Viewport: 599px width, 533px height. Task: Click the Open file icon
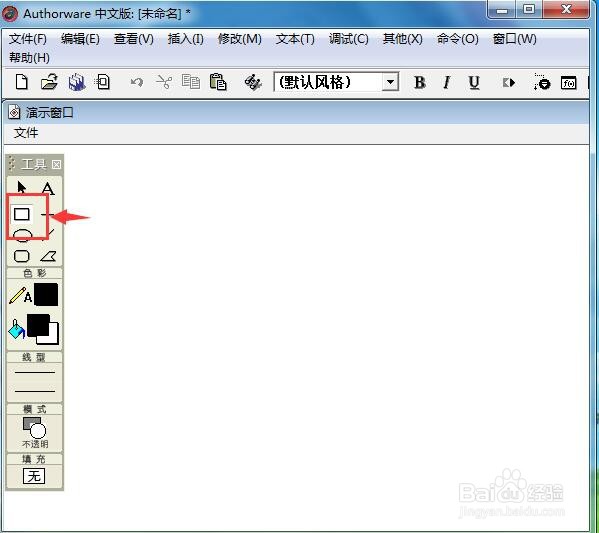(x=49, y=82)
